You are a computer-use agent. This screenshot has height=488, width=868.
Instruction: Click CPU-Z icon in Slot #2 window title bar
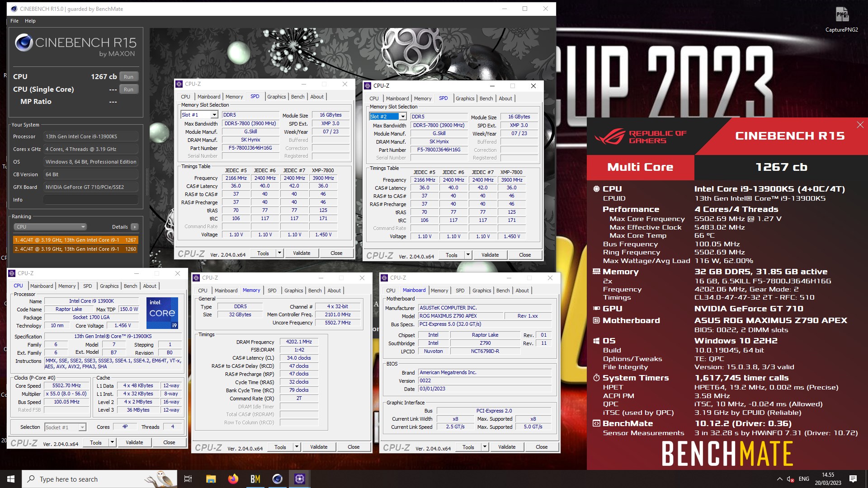pyautogui.click(x=368, y=86)
